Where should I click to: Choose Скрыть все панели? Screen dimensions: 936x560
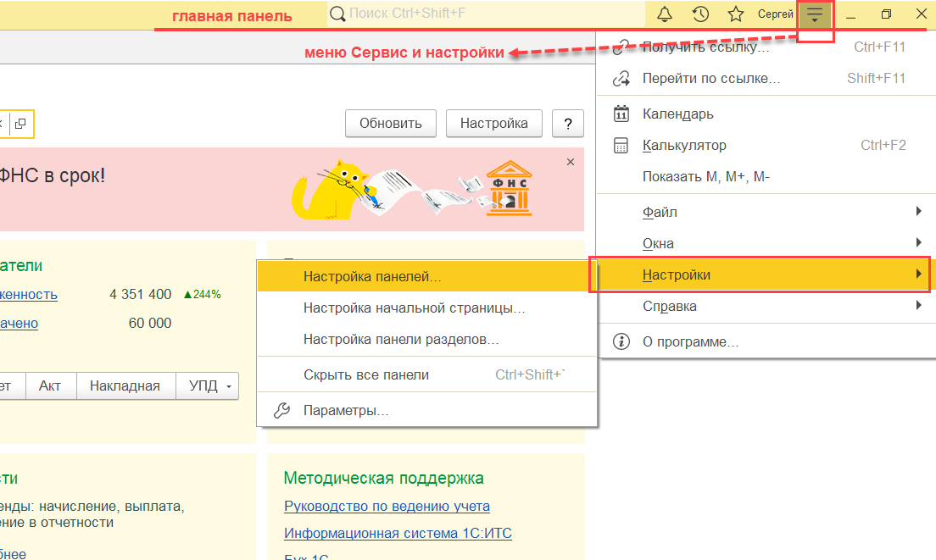pyautogui.click(x=366, y=374)
